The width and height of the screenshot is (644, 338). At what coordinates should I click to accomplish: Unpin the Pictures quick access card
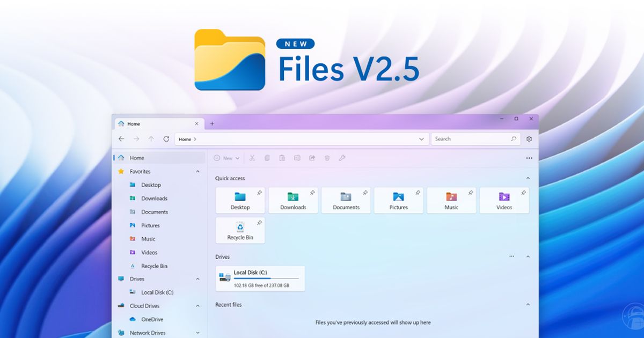(x=418, y=193)
